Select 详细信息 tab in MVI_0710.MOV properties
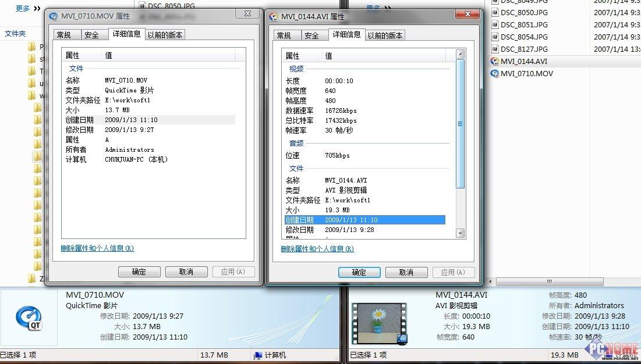Screen dimensions: 641x364 [127, 34]
